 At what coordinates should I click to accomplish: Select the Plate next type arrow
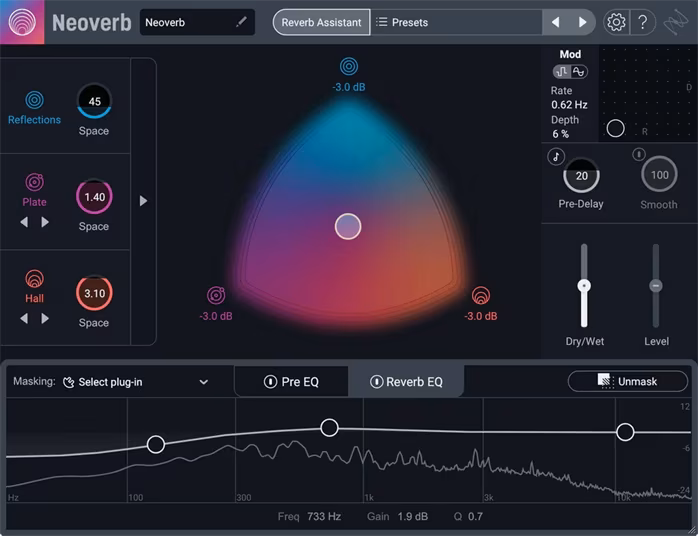pos(45,222)
